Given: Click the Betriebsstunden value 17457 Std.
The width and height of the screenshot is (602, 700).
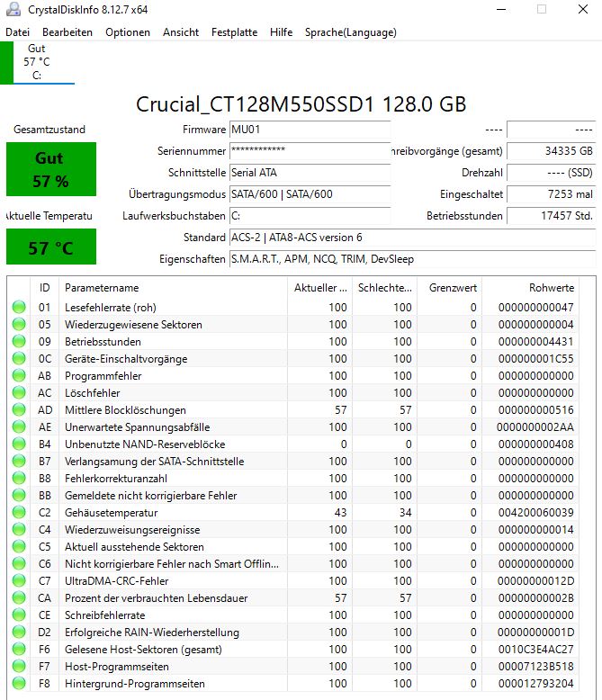Looking at the screenshot, I should [552, 216].
